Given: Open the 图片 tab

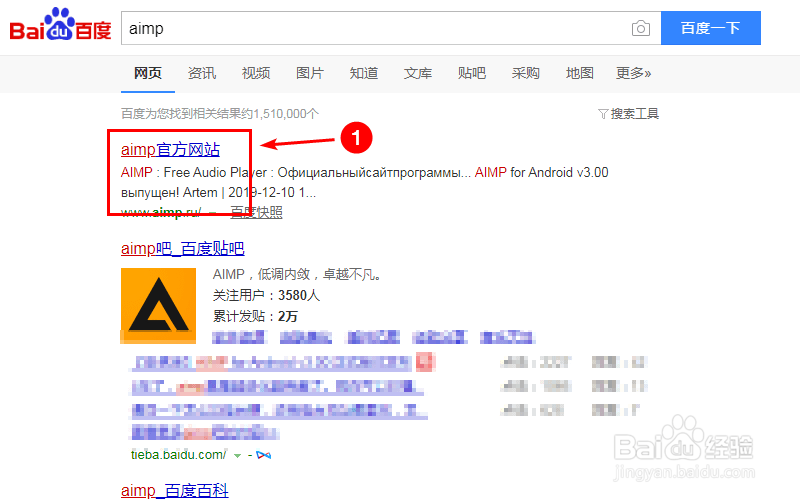Looking at the screenshot, I should point(310,73).
